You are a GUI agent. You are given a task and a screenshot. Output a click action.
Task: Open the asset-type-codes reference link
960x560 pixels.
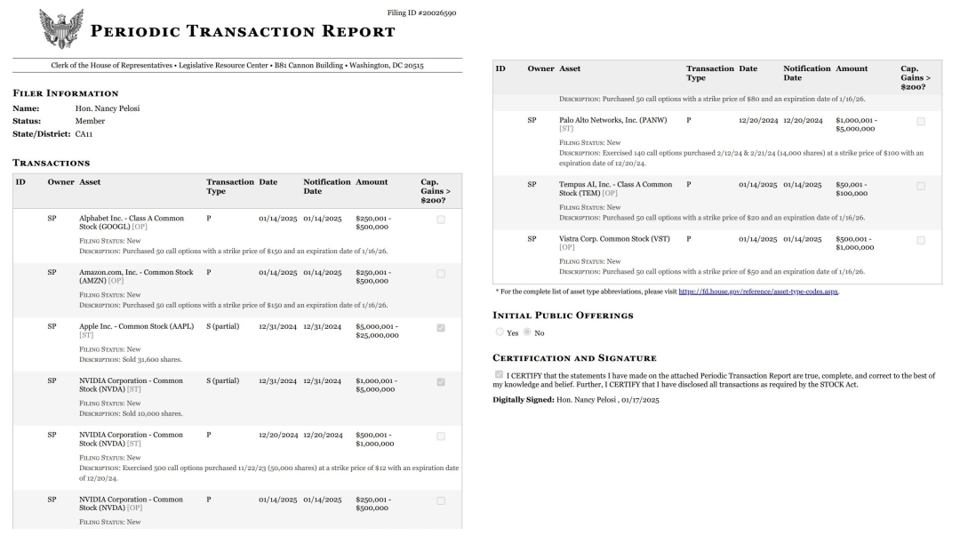click(x=758, y=292)
